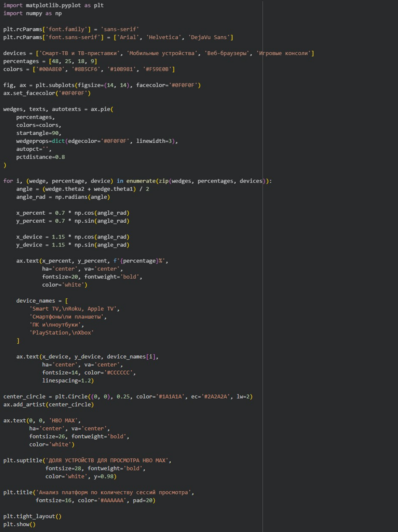Click the 'startangle=90,' line
This screenshot has width=398, height=532.
coord(39,133)
